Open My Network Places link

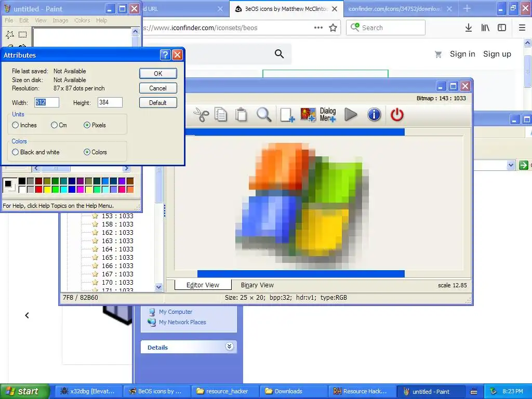pyautogui.click(x=182, y=322)
